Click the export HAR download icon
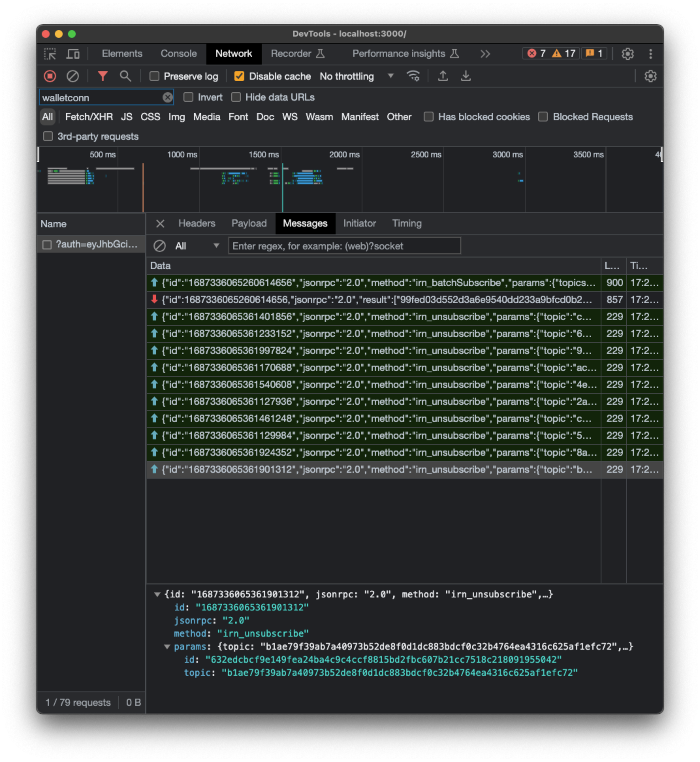The width and height of the screenshot is (700, 762). [466, 76]
